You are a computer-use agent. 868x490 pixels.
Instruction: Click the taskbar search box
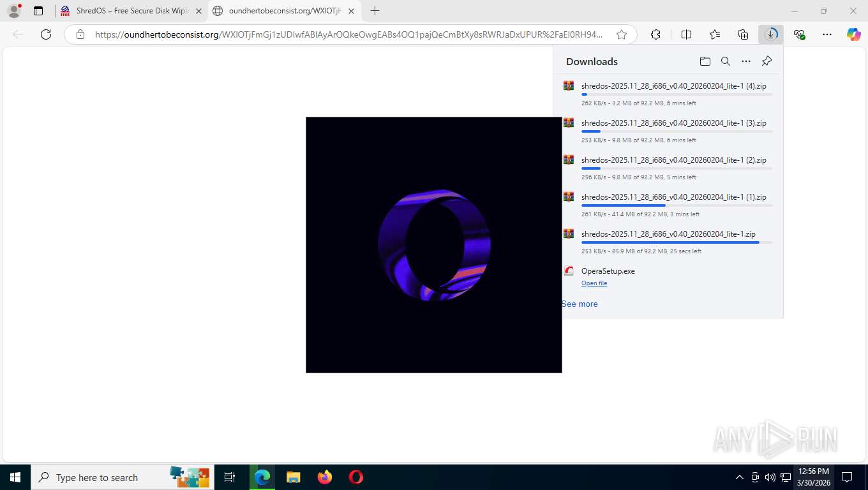coord(122,477)
